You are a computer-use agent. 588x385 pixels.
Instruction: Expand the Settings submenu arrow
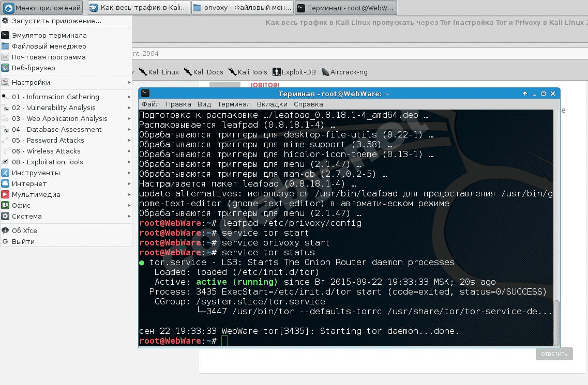click(129, 83)
